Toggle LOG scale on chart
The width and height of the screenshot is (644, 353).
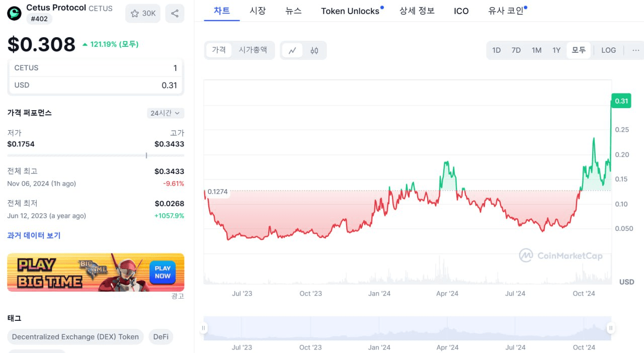609,50
